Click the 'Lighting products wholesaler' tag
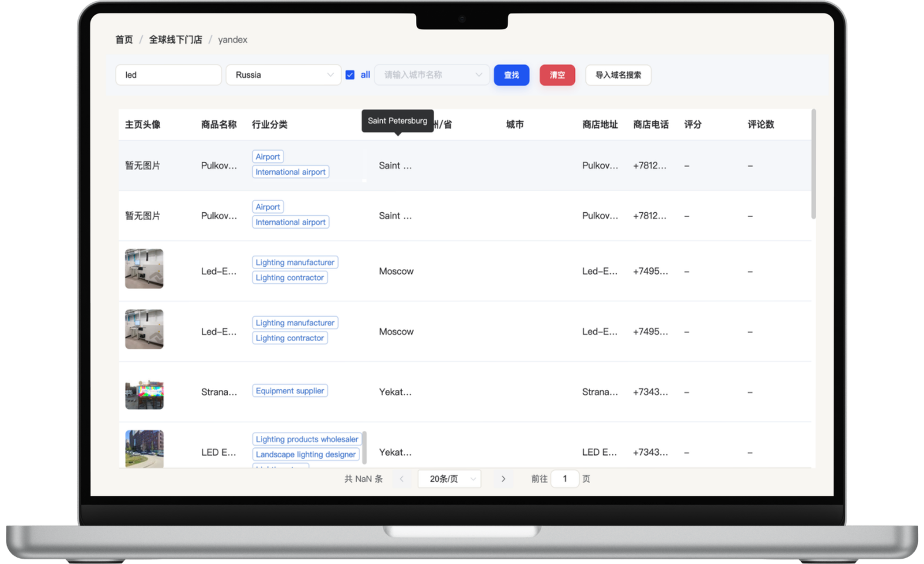 [307, 439]
